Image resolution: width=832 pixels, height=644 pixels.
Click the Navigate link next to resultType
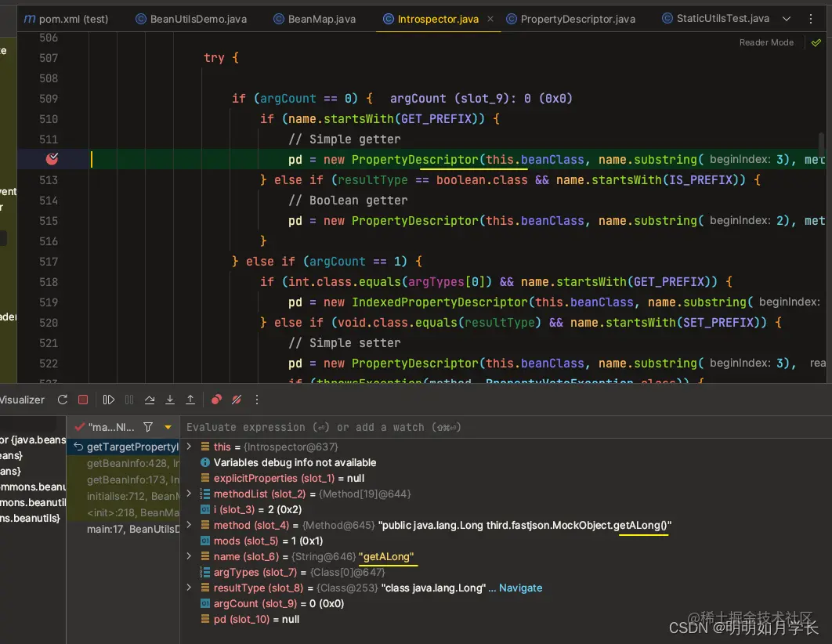(520, 588)
